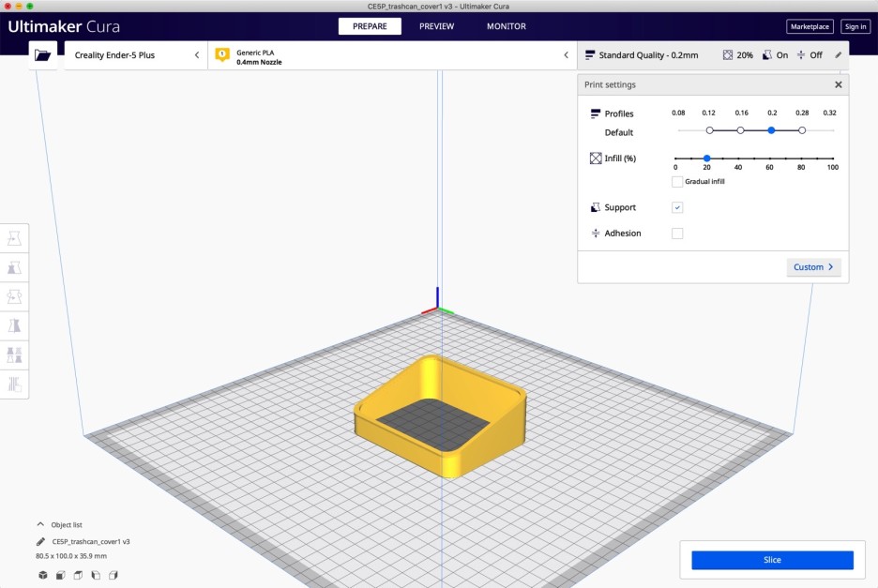
Task: Click infill slider handle at 20
Action: pos(706,158)
